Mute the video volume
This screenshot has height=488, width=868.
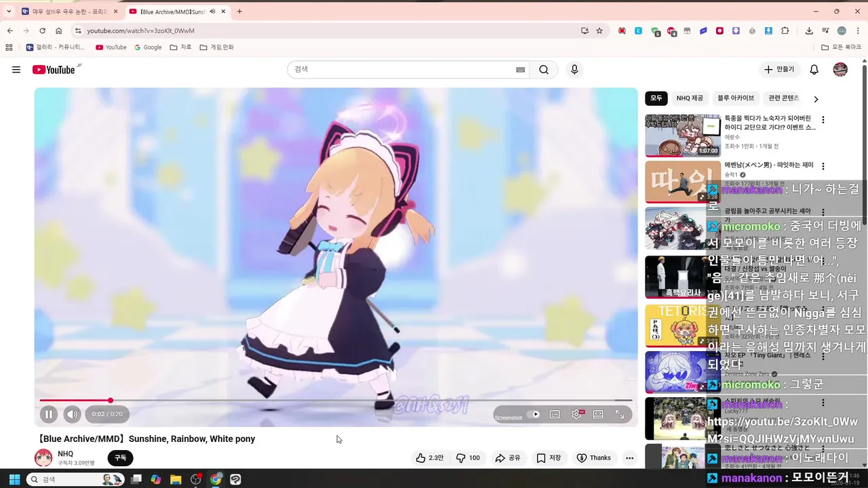pos(73,414)
